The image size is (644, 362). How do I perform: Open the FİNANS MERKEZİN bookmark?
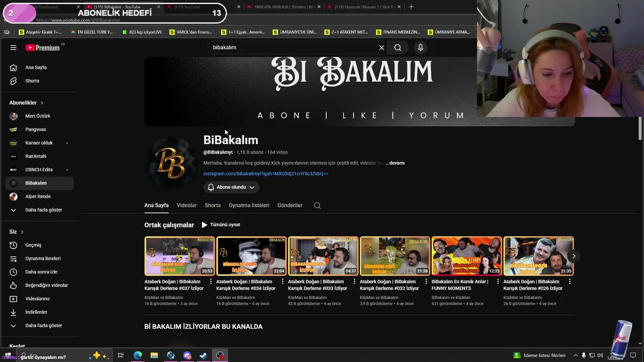click(x=397, y=32)
